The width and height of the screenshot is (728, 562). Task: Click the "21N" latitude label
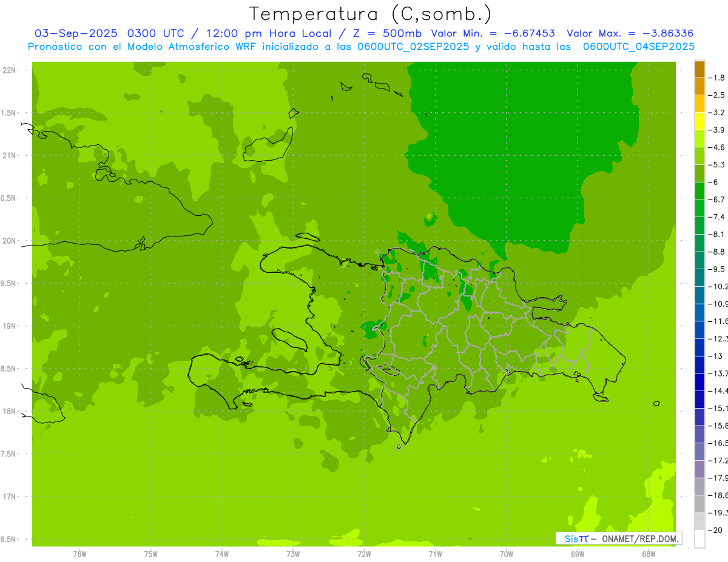click(x=10, y=156)
